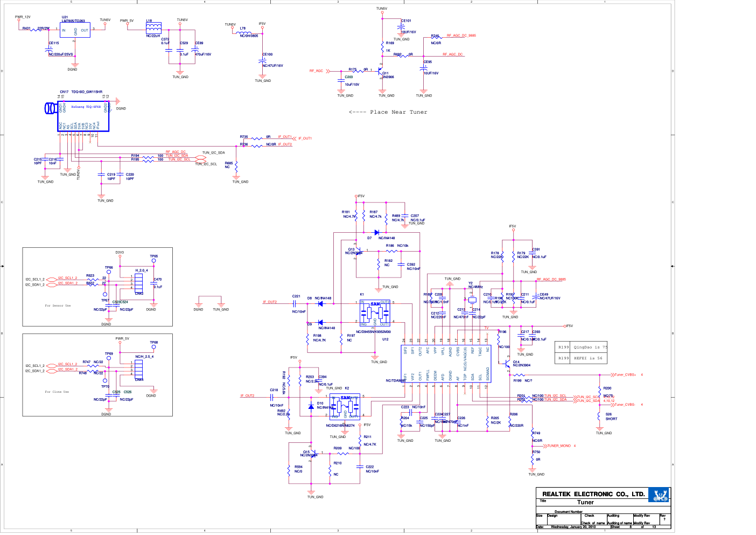Click capacitor label C221
Image resolution: width=756 pixels, height=535 pixels.
[296, 296]
